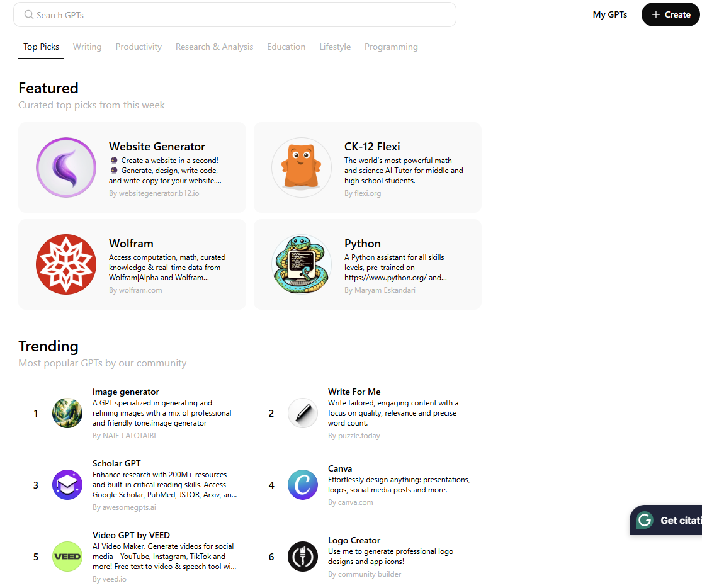Open the VEED green logo icon
Screen dimensions: 702x588
67,556
